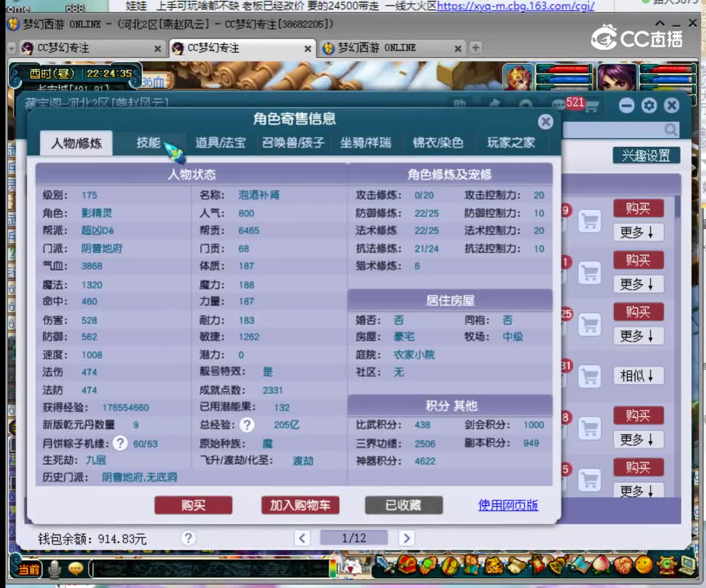Open the smiley face emoticon icon
The image size is (706, 588).
click(644, 565)
